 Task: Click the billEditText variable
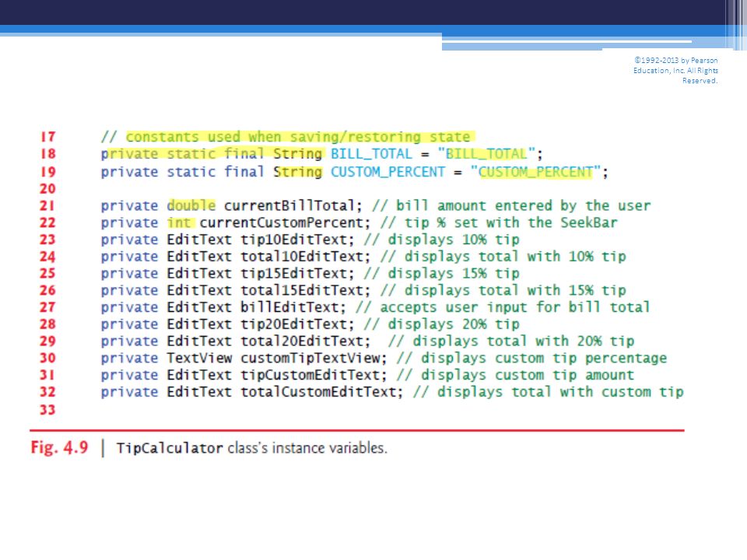click(x=289, y=307)
